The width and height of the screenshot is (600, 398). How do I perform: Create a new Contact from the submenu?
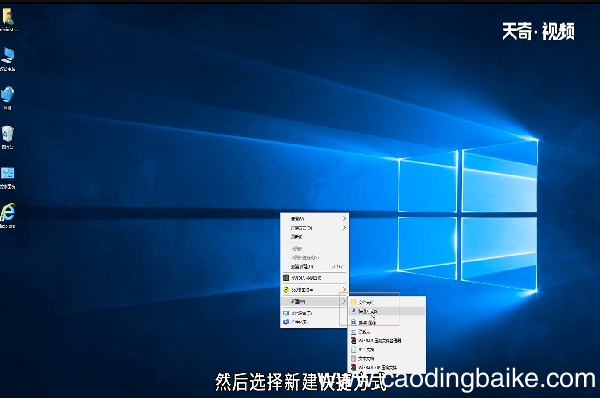[386, 332]
